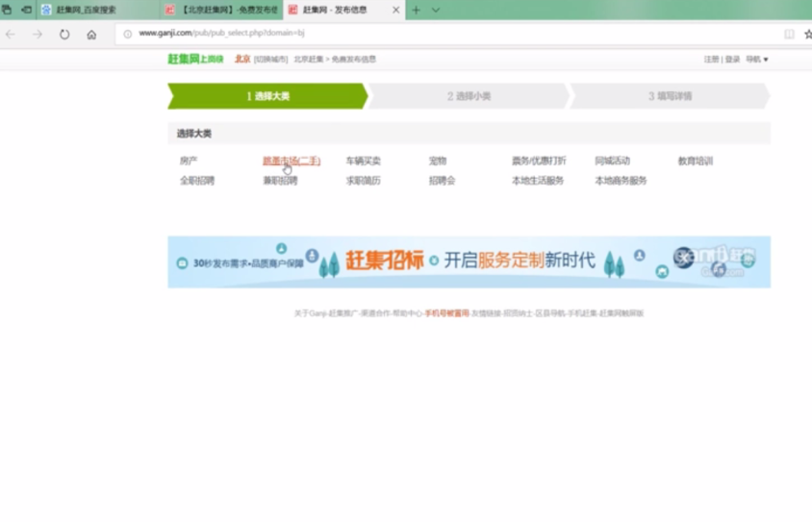The image size is (812, 522).
Task: Choose the 房产 category
Action: pos(189,161)
